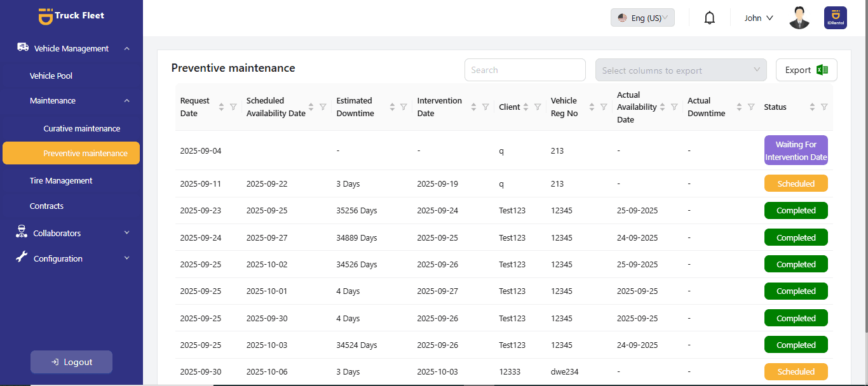This screenshot has height=386, width=868.
Task: Click Waiting For Intervention Date status
Action: click(796, 150)
